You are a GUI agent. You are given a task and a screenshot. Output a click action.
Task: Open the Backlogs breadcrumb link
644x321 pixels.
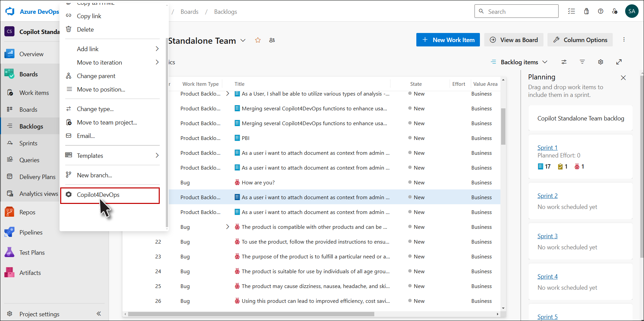pyautogui.click(x=226, y=11)
